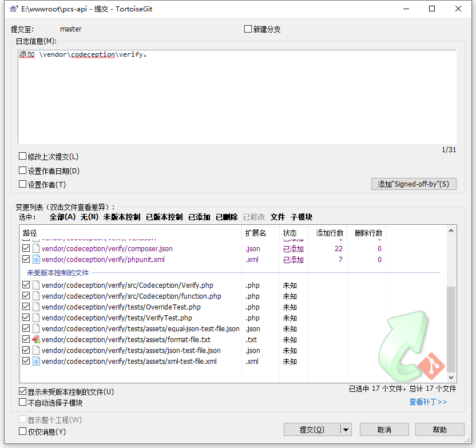This screenshot has height=448, width=476.
Task: Toggle 设置作者日期(D) checkbox
Action: point(22,171)
